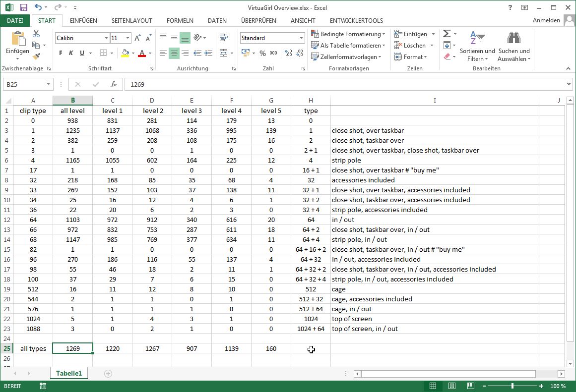The image size is (576, 392).
Task: Click the zoom slider handle
Action: (x=512, y=386)
